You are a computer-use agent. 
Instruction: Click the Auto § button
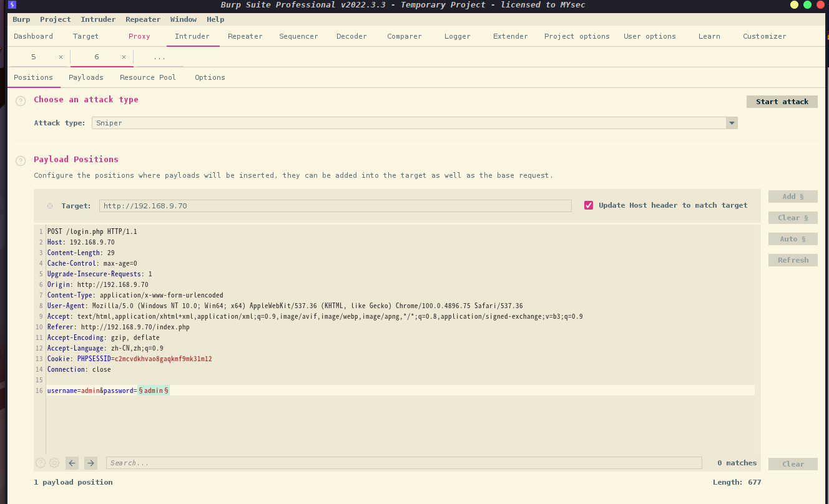[x=793, y=239]
